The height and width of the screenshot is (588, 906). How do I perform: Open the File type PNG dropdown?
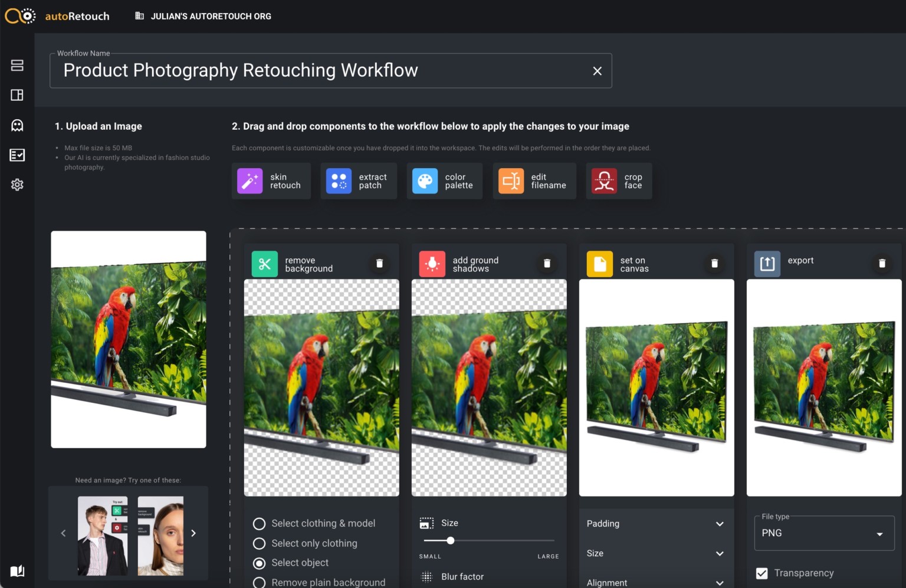(824, 533)
